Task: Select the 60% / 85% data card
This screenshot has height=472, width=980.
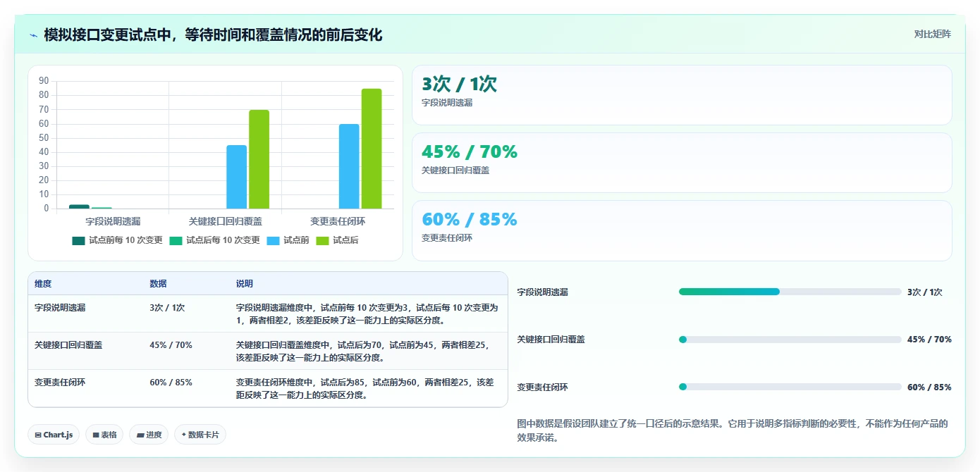Action: point(682,230)
